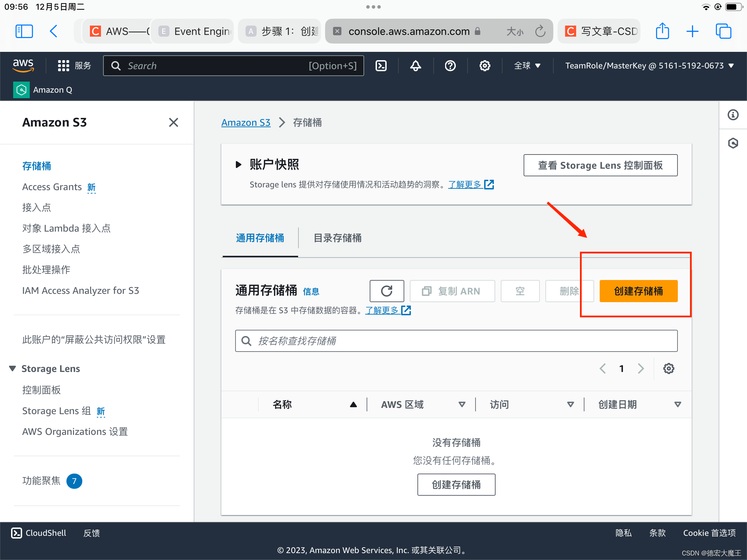
Task: Click the 空 button
Action: click(x=520, y=291)
